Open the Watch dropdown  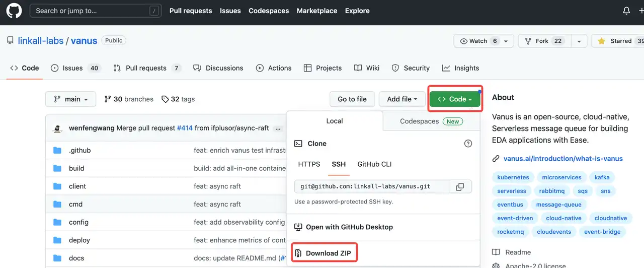[484, 41]
